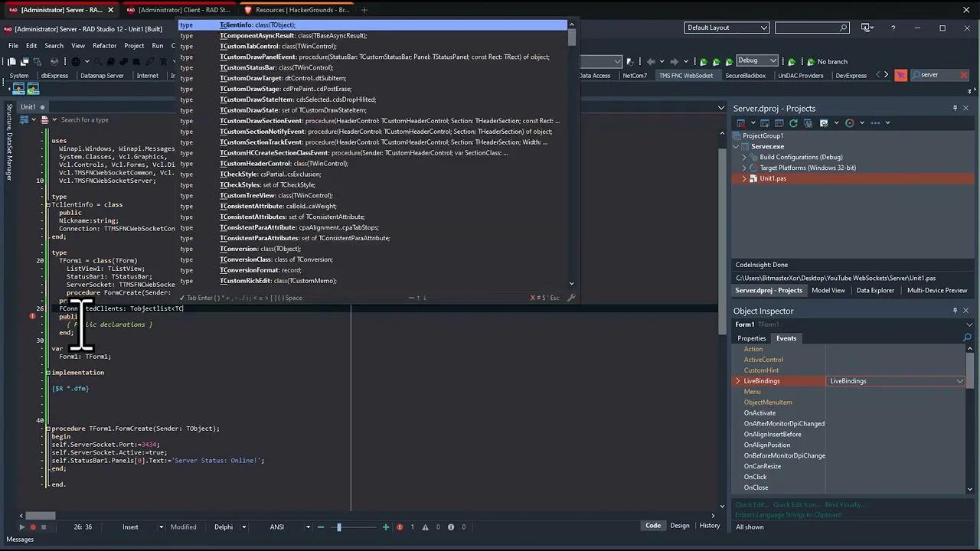Click the Refresh icon in Projects toolbar
Screen dimensions: 980x551
pyautogui.click(x=793, y=123)
